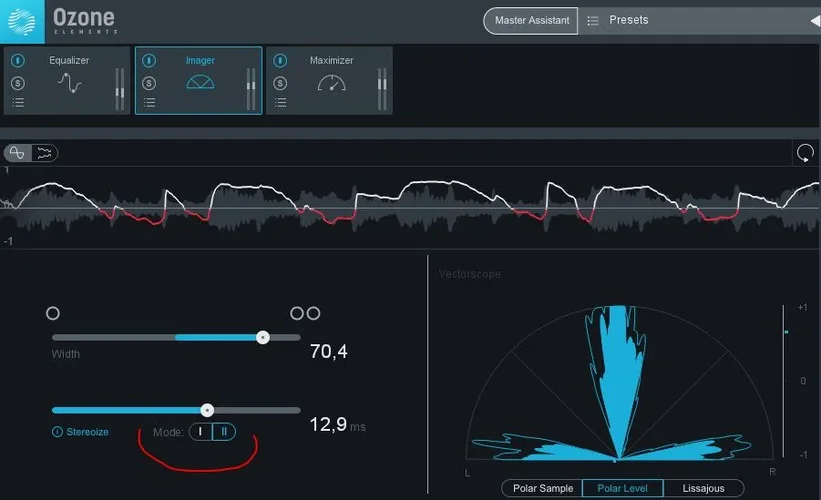Click the wide double-circle icon above Width
The image size is (821, 500).
coord(305,313)
